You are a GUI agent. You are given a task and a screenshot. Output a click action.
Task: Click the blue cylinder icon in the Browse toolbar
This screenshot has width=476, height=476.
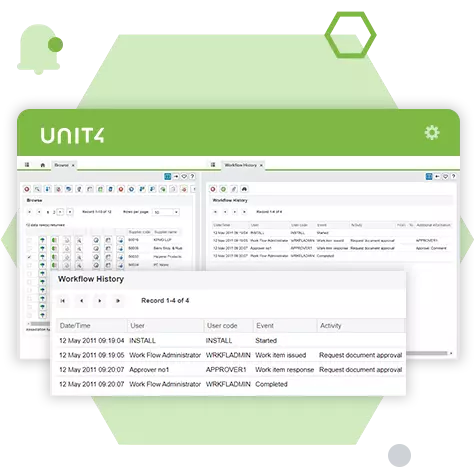[x=111, y=189]
